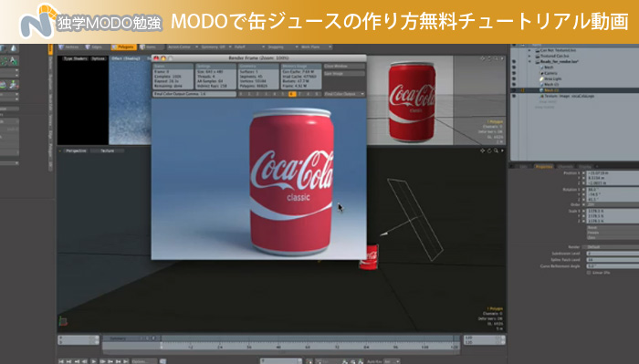Switch to the Display tab

[585, 167]
